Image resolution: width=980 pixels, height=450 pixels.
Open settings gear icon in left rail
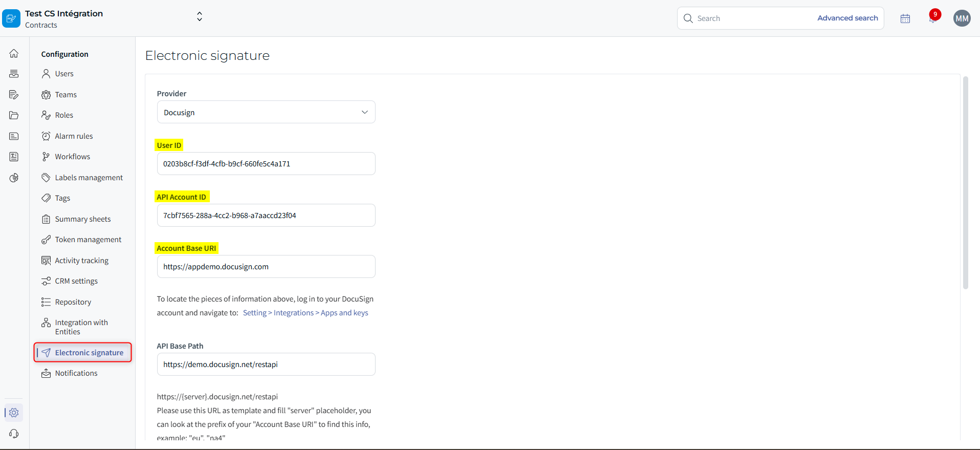point(14,413)
